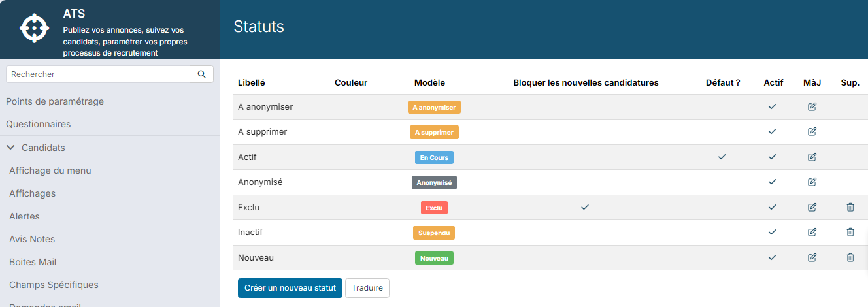Viewport: 868px width, 307px height.
Task: Delete the Exclu status with trash icon
Action: pyautogui.click(x=850, y=207)
